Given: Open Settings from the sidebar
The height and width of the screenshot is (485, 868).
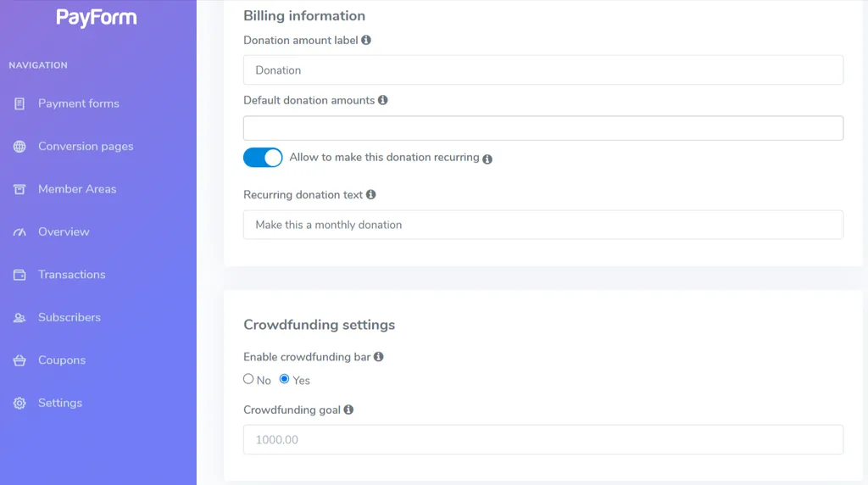Looking at the screenshot, I should (60, 403).
